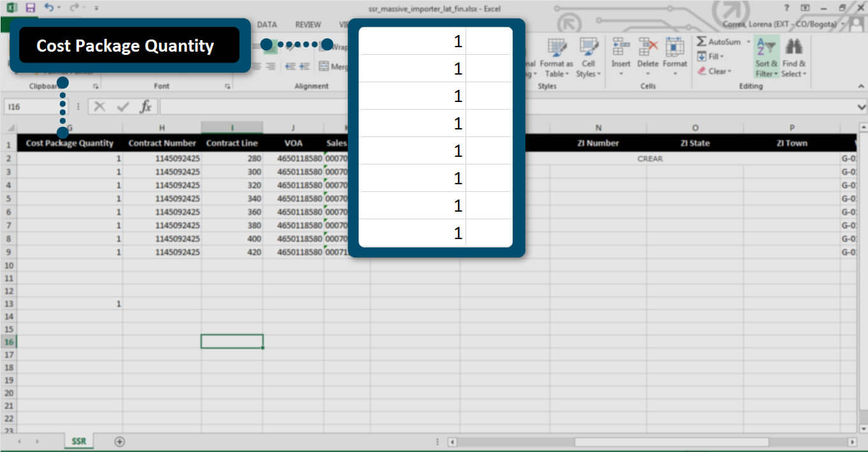The width and height of the screenshot is (868, 452).
Task: Expand the AutoSum dropdown arrow
Action: 748,42
